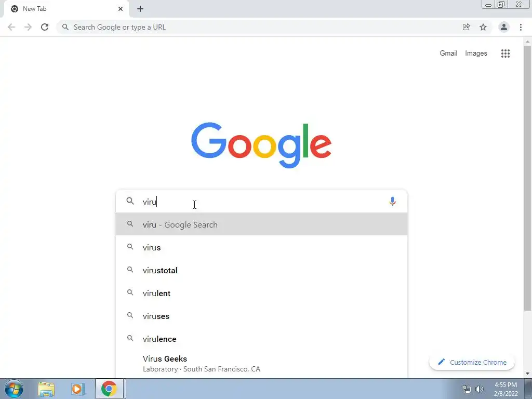This screenshot has width=532, height=399.
Task: Click the Google logo
Action: coord(261,145)
